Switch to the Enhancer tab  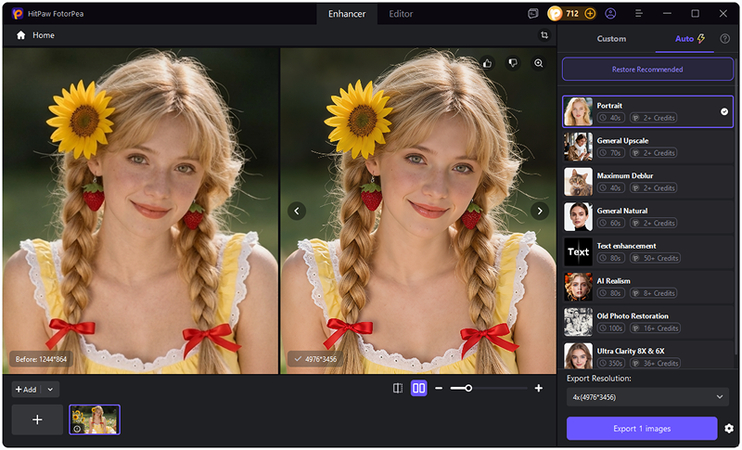[347, 14]
